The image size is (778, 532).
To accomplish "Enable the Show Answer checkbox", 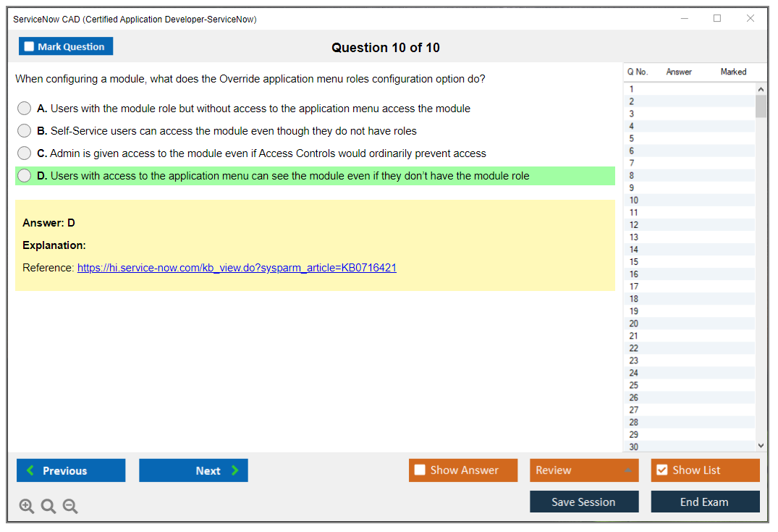I will click(420, 470).
